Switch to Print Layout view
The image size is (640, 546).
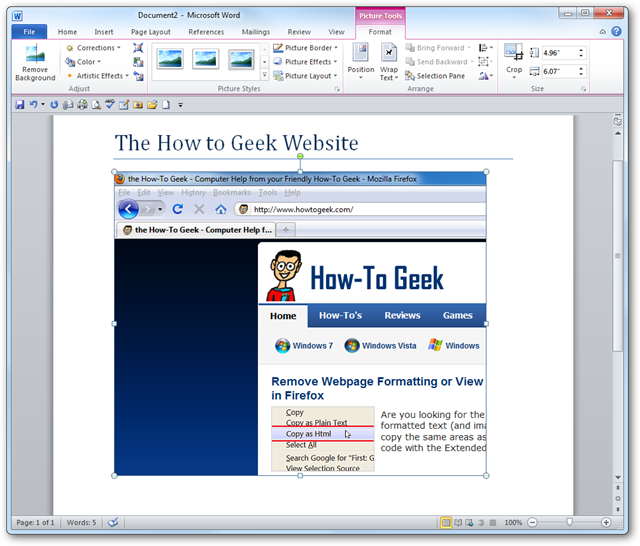(446, 522)
